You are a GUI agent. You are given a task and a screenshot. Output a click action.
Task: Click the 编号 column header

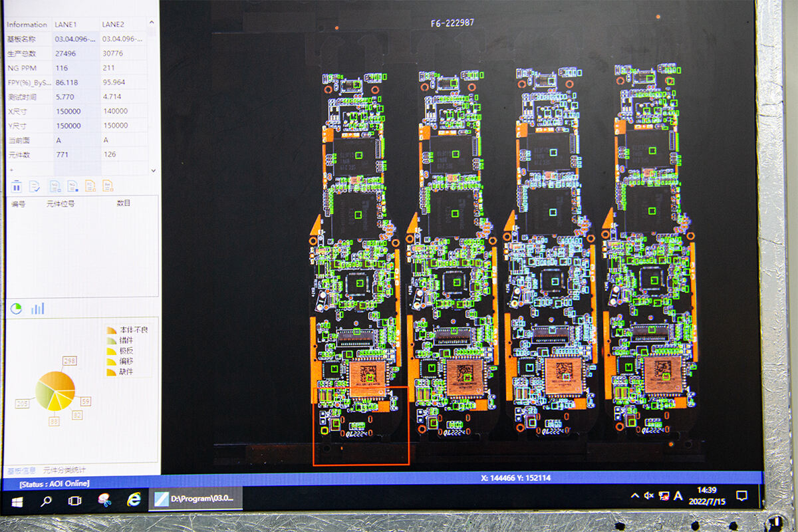coord(18,204)
